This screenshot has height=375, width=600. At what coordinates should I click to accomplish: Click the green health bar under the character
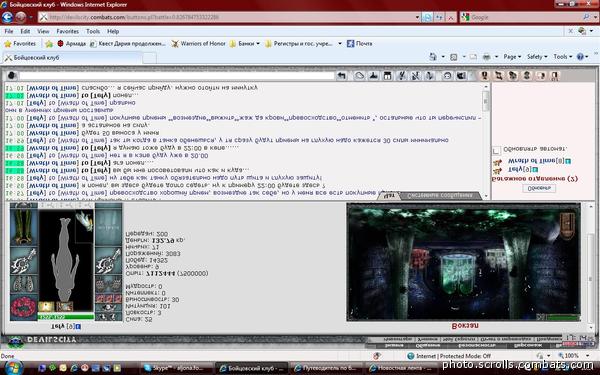[x=66, y=317]
